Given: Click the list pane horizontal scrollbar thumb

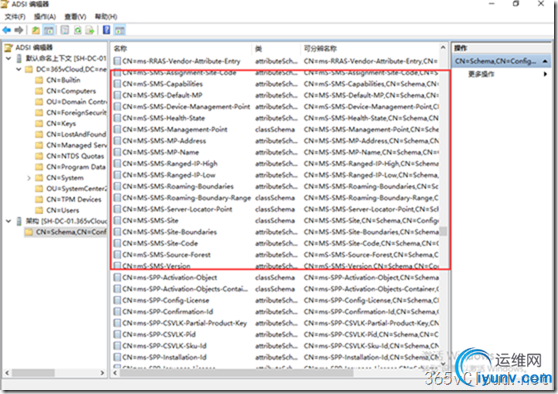Looking at the screenshot, I should click(236, 373).
